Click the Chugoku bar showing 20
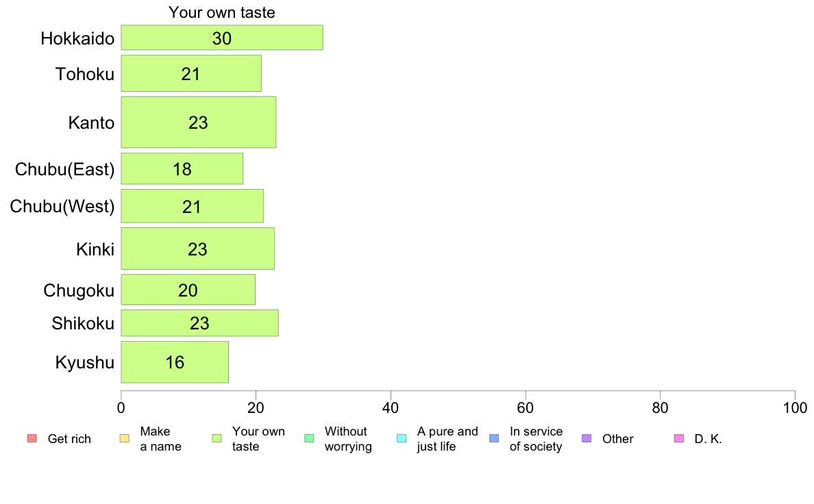The image size is (814, 504). click(x=188, y=290)
